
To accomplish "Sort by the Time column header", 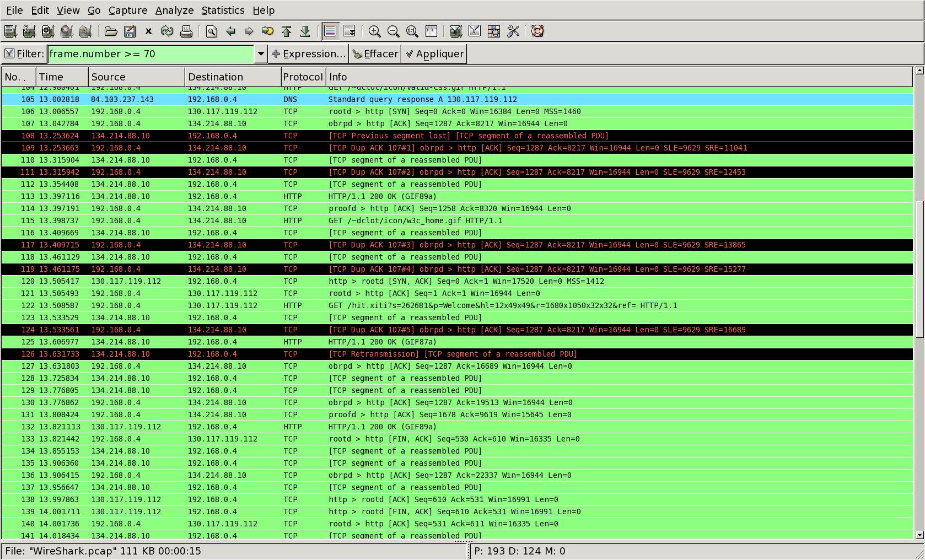I will (x=62, y=77).
